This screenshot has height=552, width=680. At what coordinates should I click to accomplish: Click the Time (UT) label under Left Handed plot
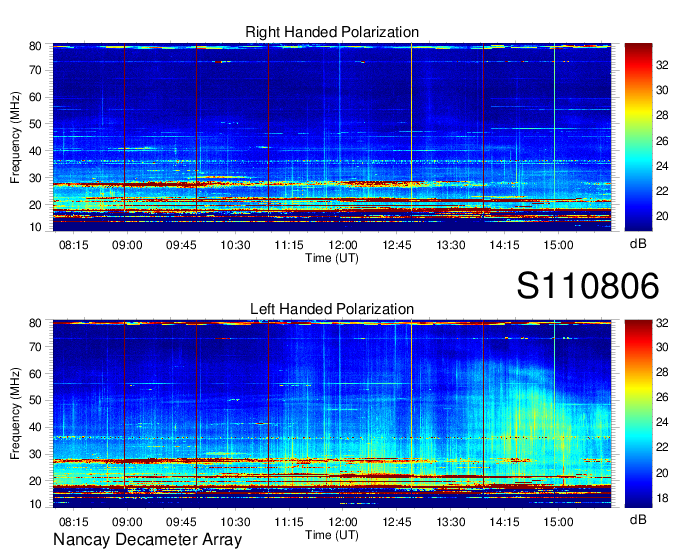pos(332,535)
